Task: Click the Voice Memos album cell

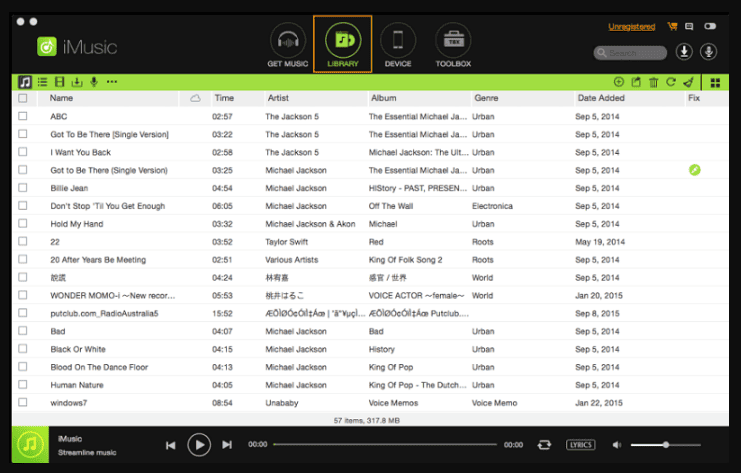Action: click(x=393, y=403)
